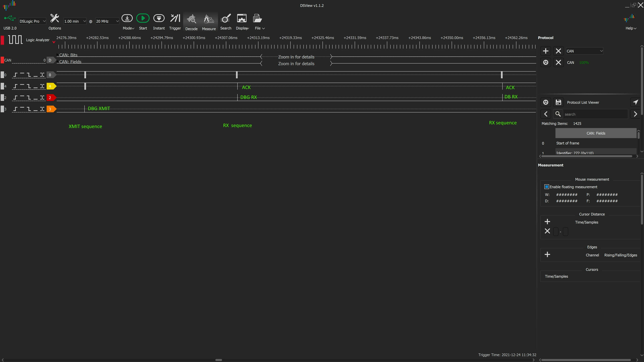Click channel 0 grey tag
Image resolution: width=644 pixels, height=362 pixels.
51,75
